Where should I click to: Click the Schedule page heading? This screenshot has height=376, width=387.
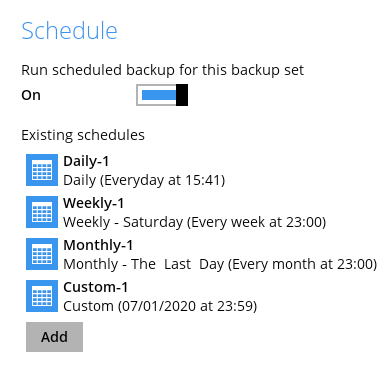pos(69,31)
